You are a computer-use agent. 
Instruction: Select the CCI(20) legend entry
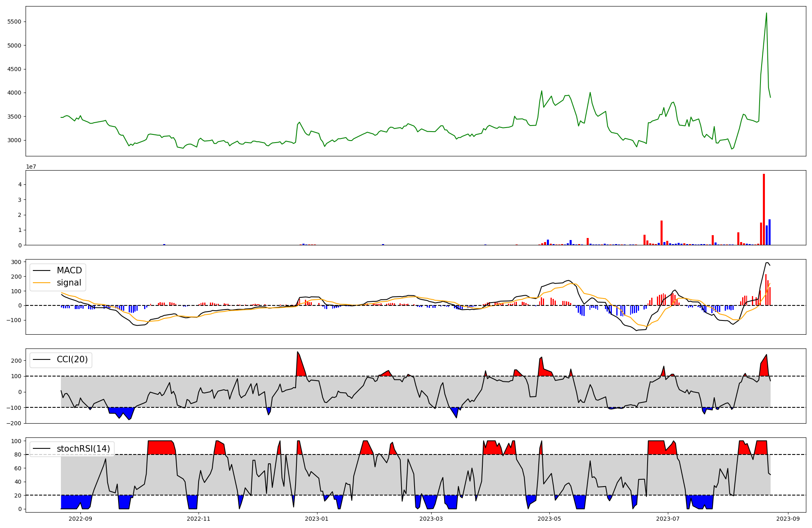pos(72,359)
